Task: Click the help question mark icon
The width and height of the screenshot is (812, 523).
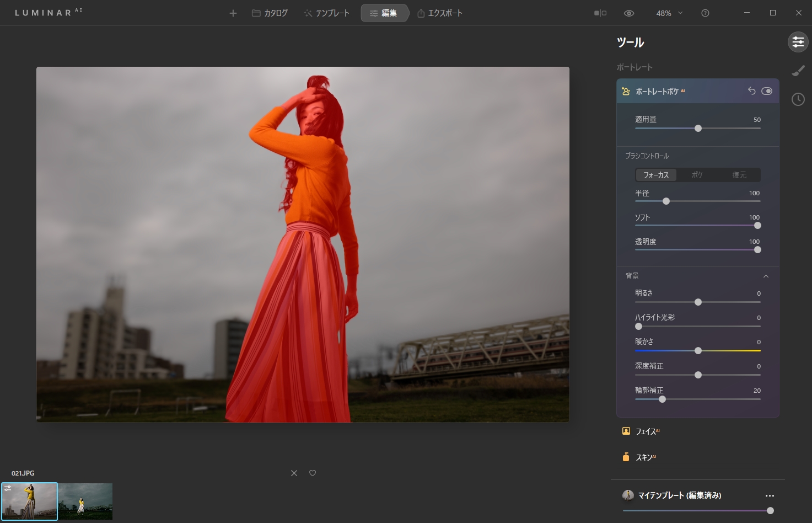Action: point(705,13)
